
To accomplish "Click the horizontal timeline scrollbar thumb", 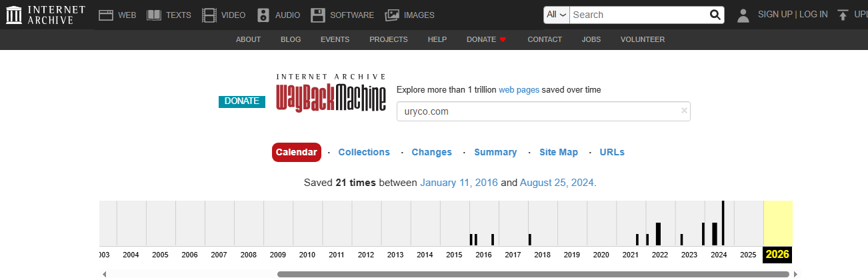I will tap(534, 274).
